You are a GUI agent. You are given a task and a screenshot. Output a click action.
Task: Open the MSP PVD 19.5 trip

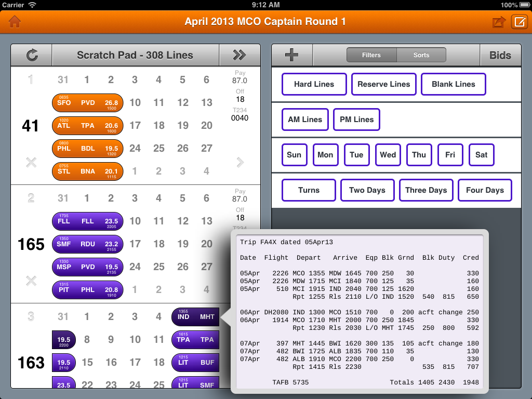(x=87, y=267)
